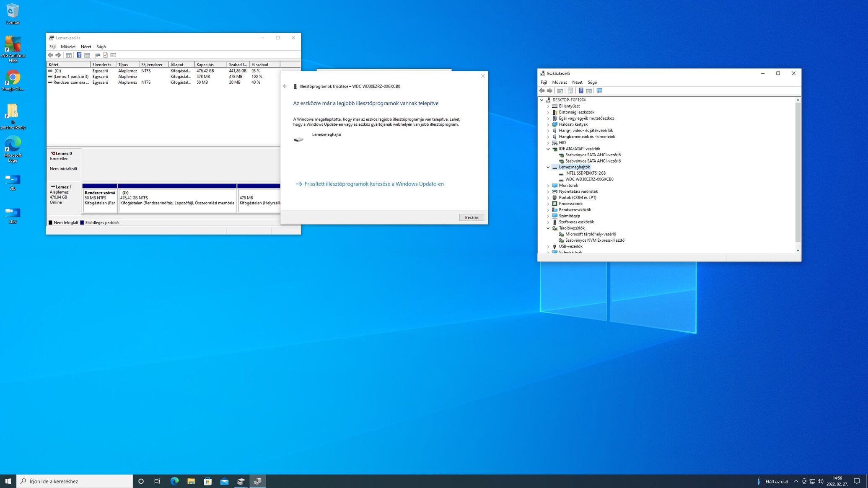Collapse the IDE ATA/ATAPI vezérlők node
Viewport: 868px width, 488px height.
548,149
